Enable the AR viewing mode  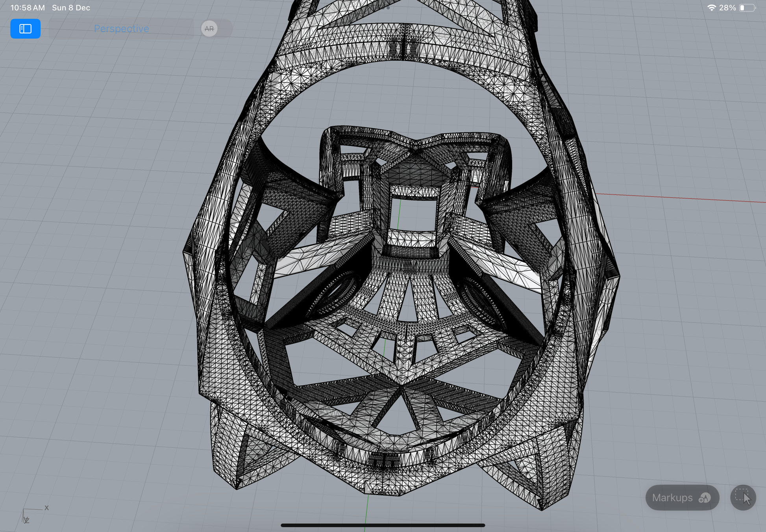[x=209, y=29]
